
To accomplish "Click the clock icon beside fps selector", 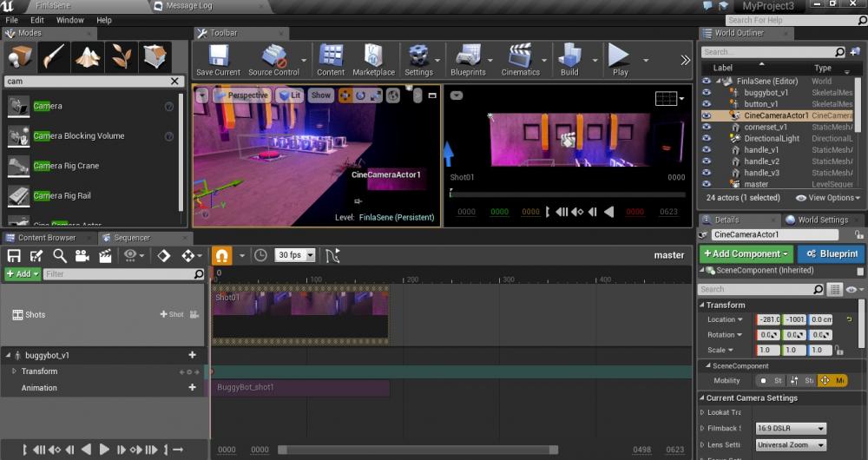I will pyautogui.click(x=260, y=255).
